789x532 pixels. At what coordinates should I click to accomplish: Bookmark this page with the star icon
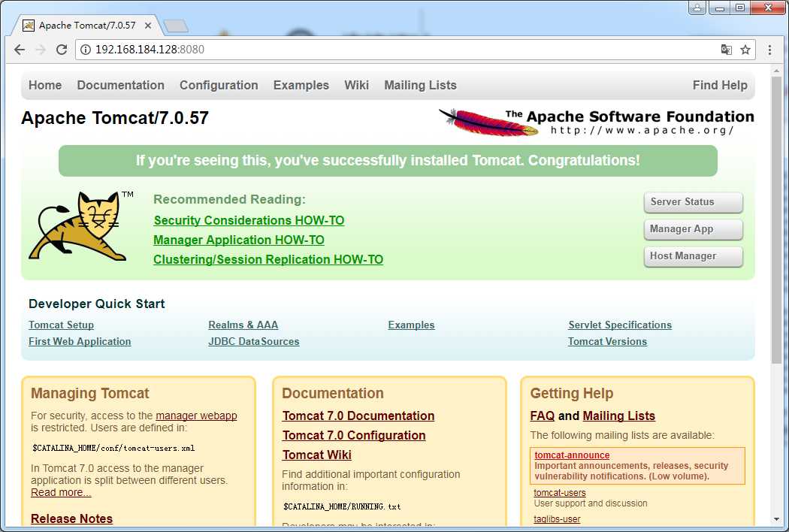tap(745, 50)
